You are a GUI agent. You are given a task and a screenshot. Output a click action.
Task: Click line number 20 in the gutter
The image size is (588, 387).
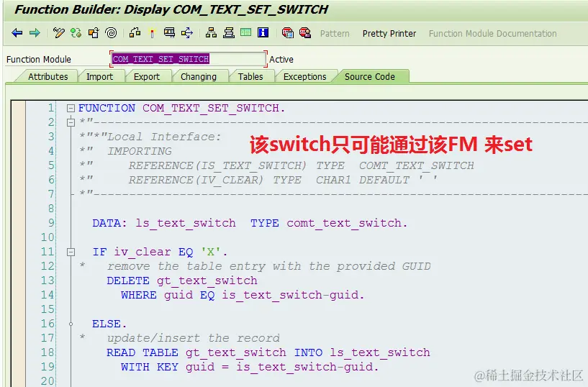pyautogui.click(x=48, y=381)
